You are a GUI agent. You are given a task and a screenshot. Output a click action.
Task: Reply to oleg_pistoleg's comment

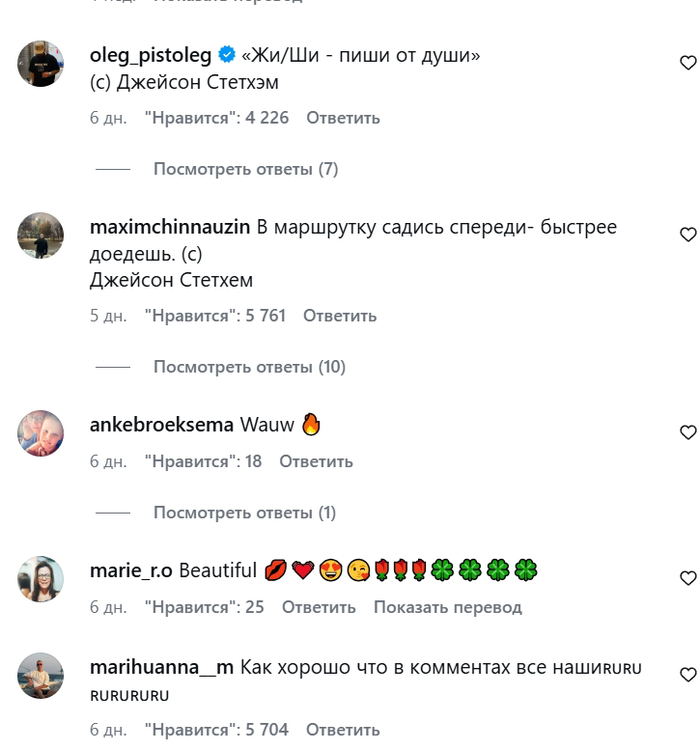pos(343,118)
